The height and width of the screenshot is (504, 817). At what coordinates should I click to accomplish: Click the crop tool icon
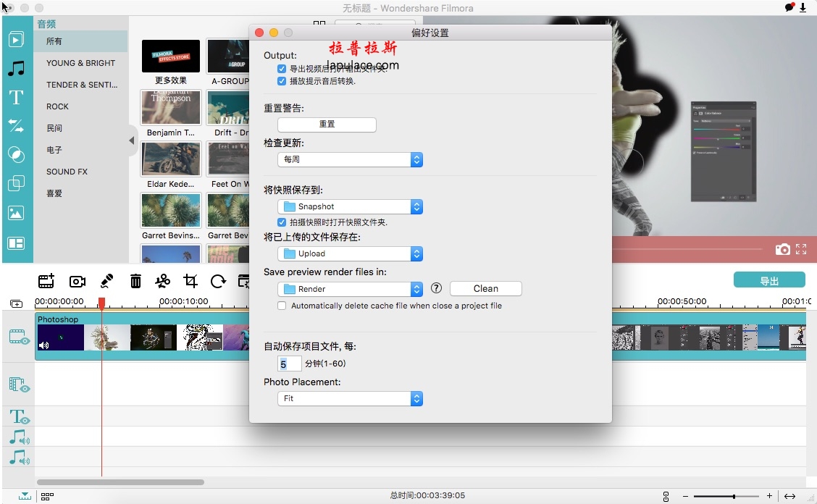tap(190, 282)
